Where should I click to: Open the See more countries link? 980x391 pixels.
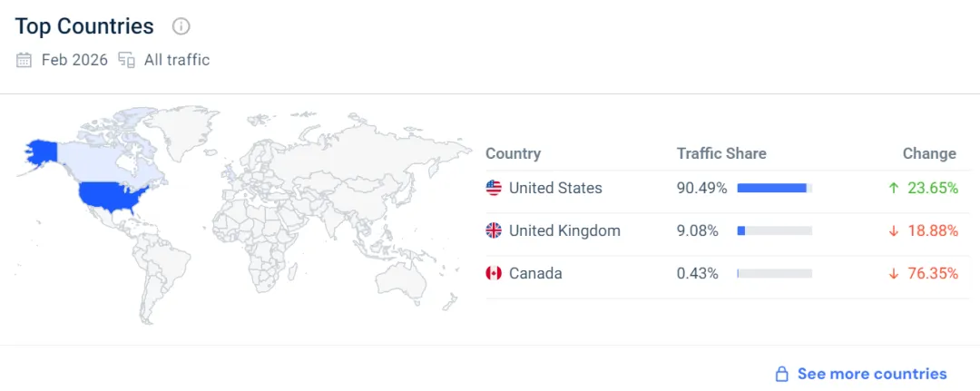click(x=871, y=374)
